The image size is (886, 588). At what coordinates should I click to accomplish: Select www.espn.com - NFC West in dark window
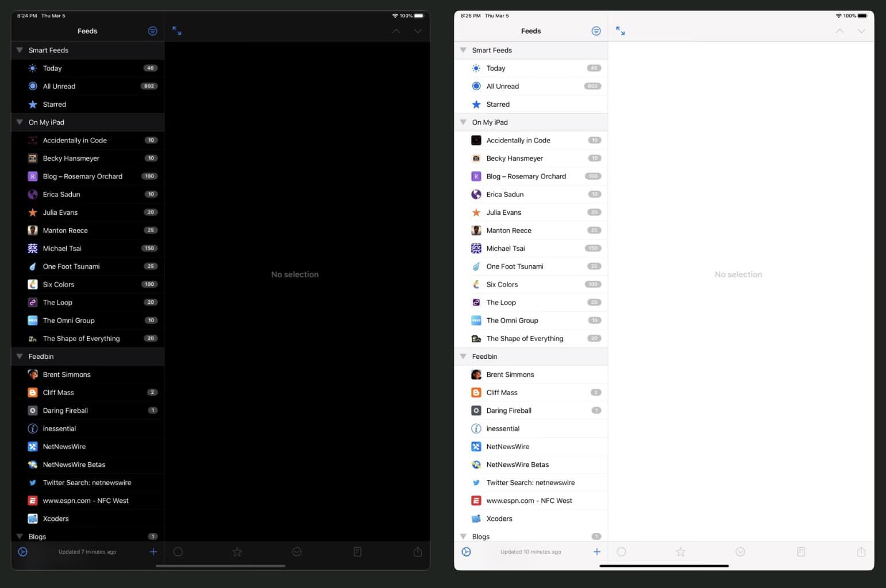click(x=88, y=501)
